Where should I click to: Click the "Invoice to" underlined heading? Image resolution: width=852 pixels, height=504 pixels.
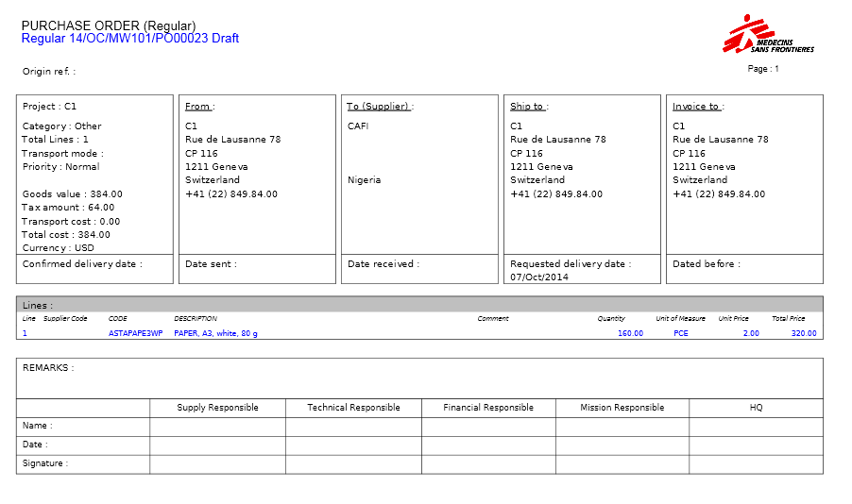click(x=697, y=107)
